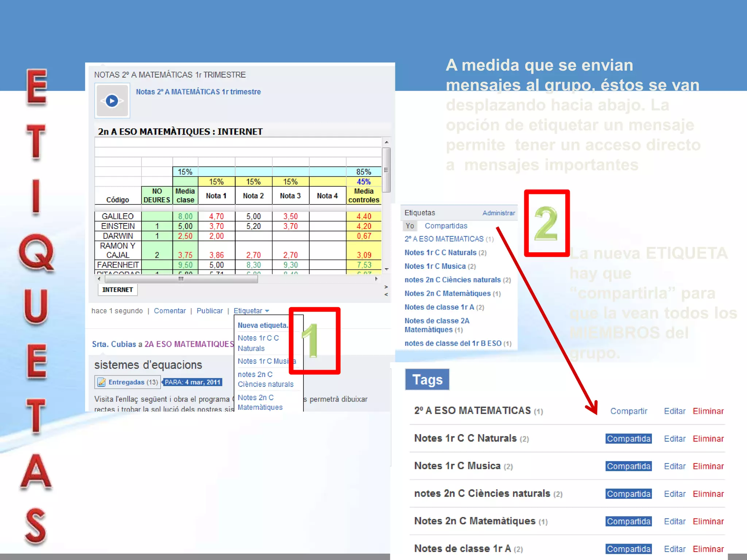
Task: Click the spreadsheet vertical scroll down arrow
Action: click(x=386, y=269)
